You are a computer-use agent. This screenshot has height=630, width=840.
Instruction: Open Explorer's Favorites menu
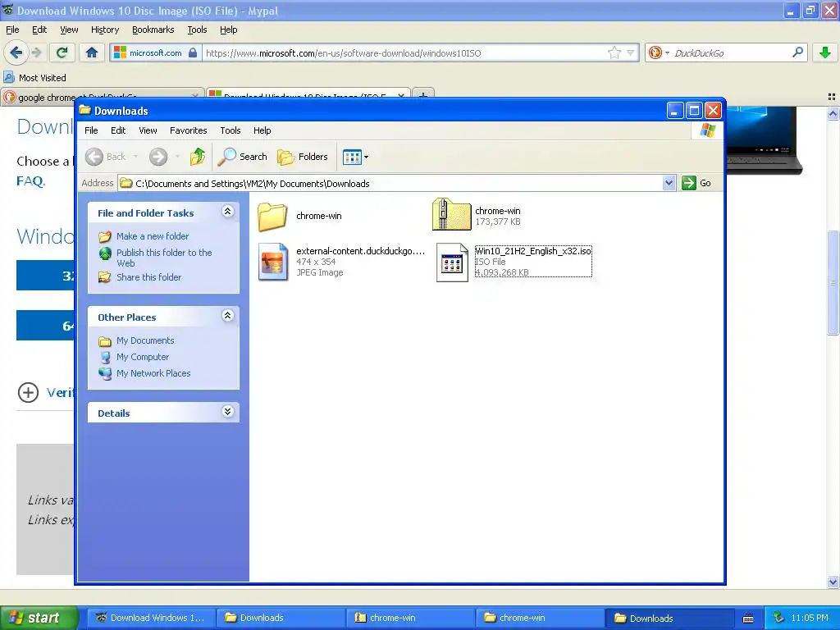[188, 130]
